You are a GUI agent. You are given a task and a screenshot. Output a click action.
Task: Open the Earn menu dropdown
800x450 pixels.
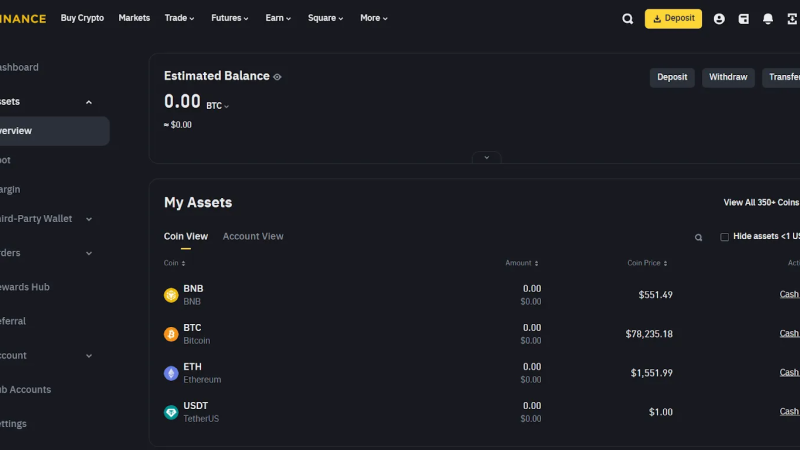point(278,18)
